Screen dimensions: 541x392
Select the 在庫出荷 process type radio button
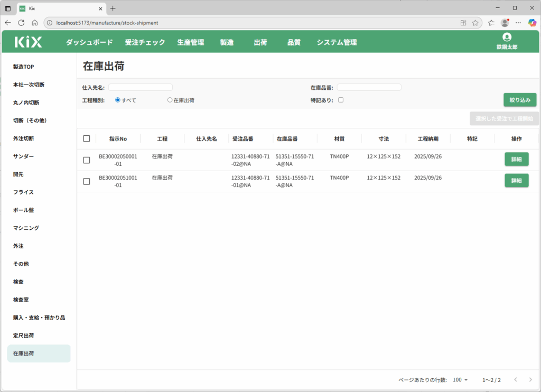[x=170, y=100]
